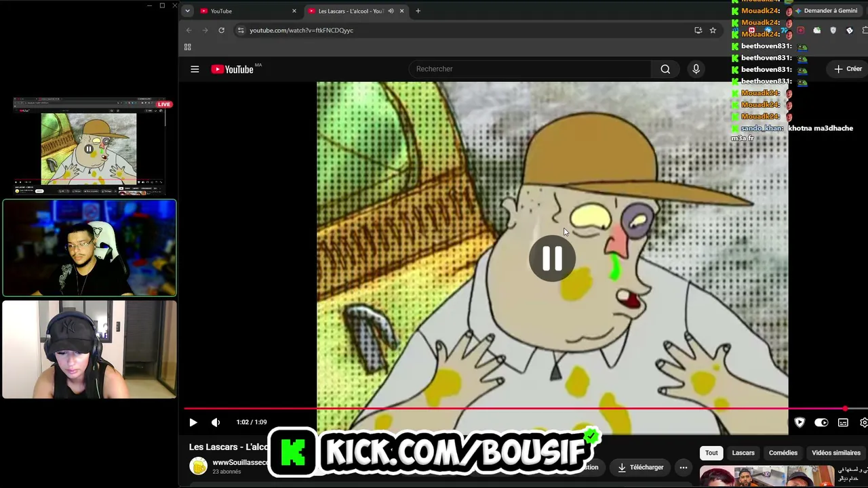Click the extension icon right of the shield
Viewport: 868px width, 488px height.
click(x=850, y=30)
